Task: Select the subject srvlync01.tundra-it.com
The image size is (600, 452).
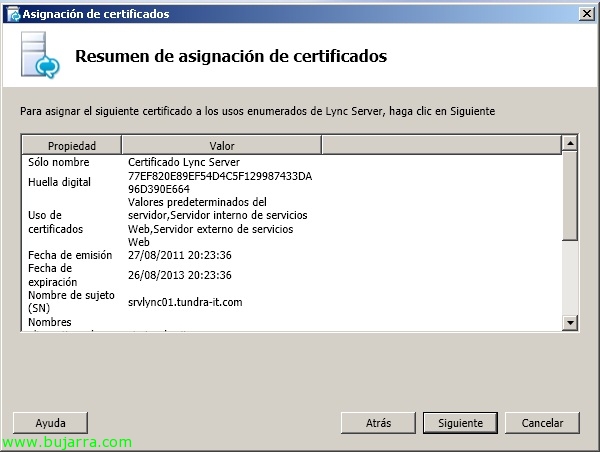Action: point(185,302)
